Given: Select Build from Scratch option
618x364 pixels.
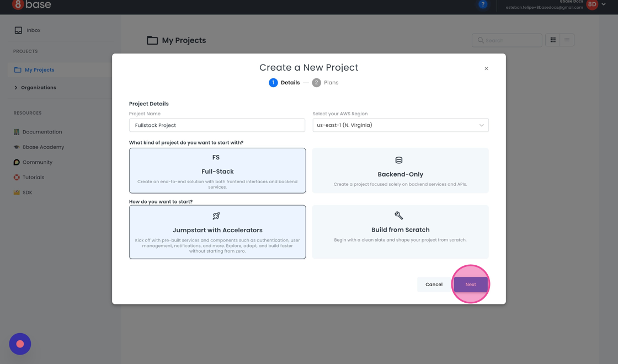Looking at the screenshot, I should [x=400, y=232].
